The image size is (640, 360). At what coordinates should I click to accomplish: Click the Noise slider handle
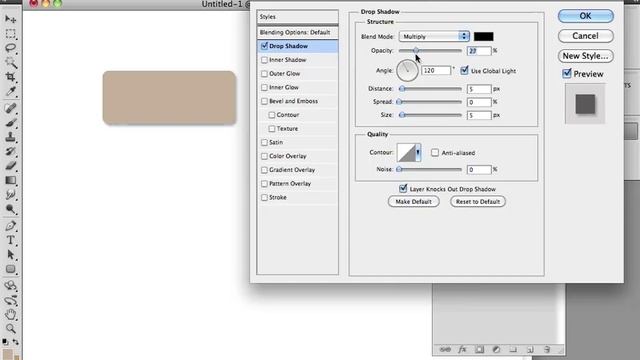pos(399,169)
